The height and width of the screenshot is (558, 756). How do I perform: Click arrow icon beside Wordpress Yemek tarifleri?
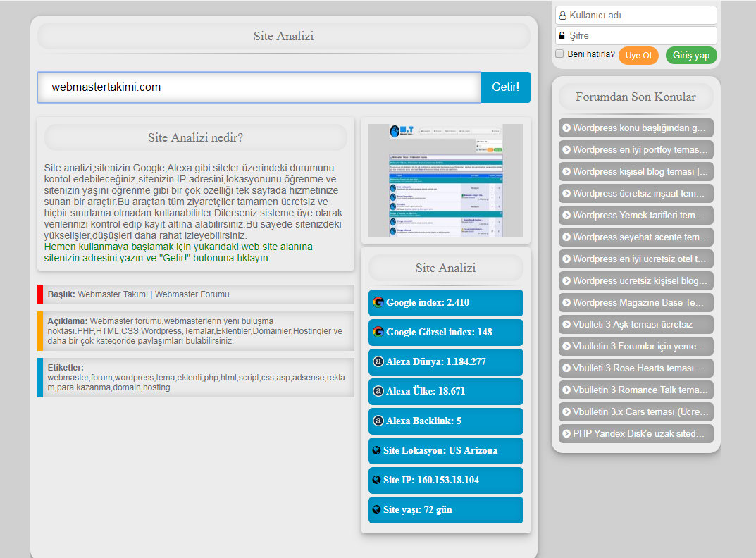click(x=566, y=215)
